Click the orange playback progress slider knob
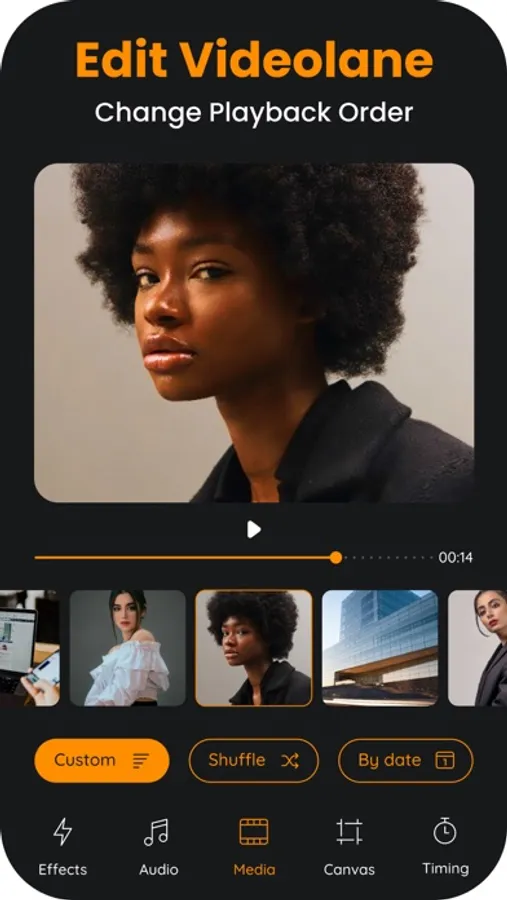 (336, 557)
